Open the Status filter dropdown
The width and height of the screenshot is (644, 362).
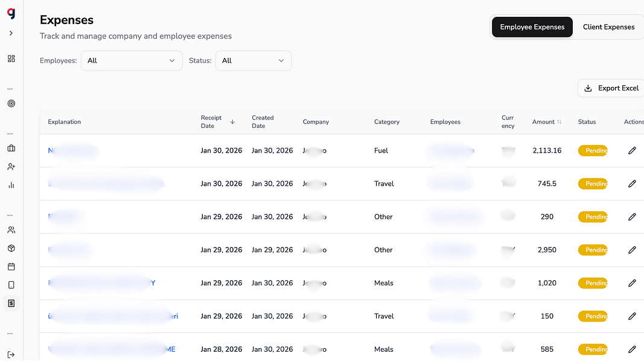click(x=253, y=60)
